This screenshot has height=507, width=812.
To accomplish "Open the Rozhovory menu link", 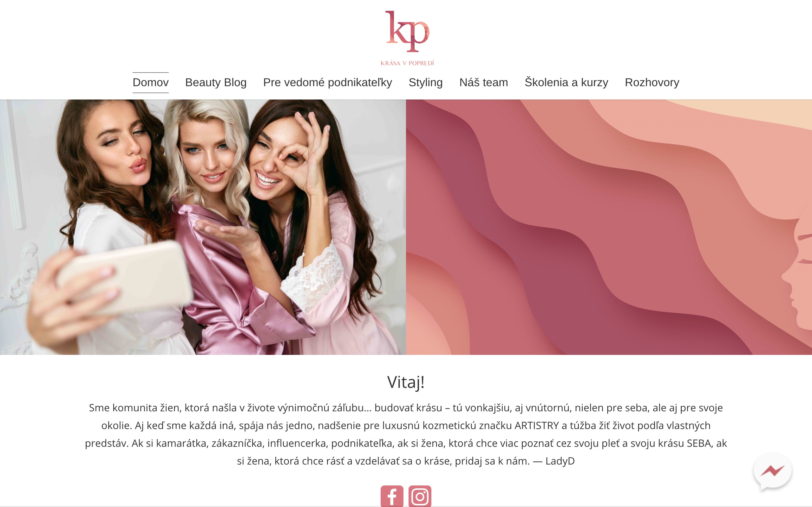I will [652, 82].
